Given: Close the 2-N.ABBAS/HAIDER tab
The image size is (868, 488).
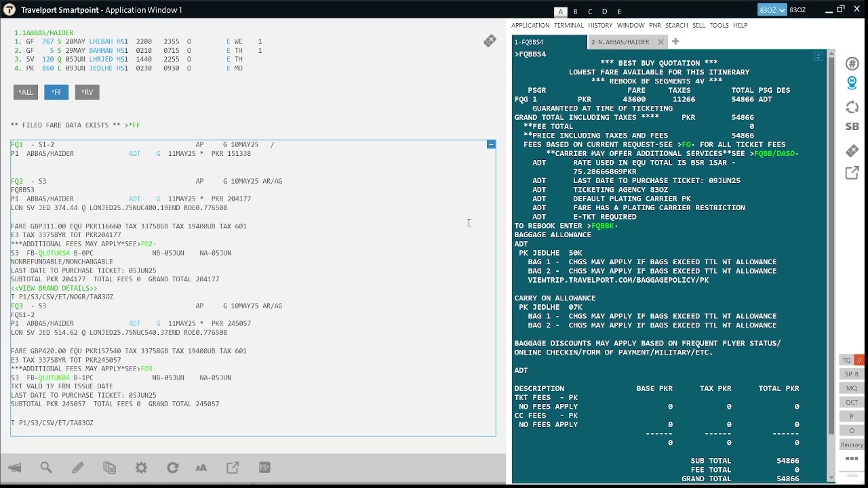Looking at the screenshot, I should pyautogui.click(x=661, y=42).
